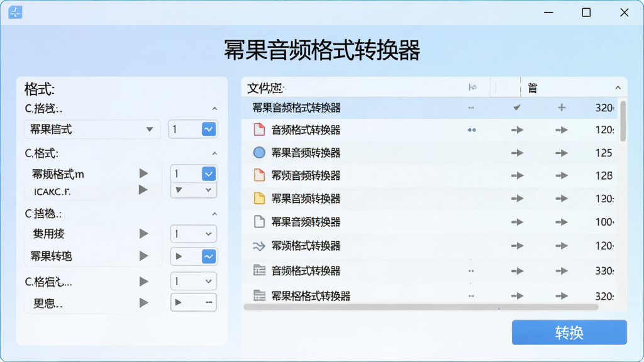Click the 转换 button

click(x=569, y=332)
